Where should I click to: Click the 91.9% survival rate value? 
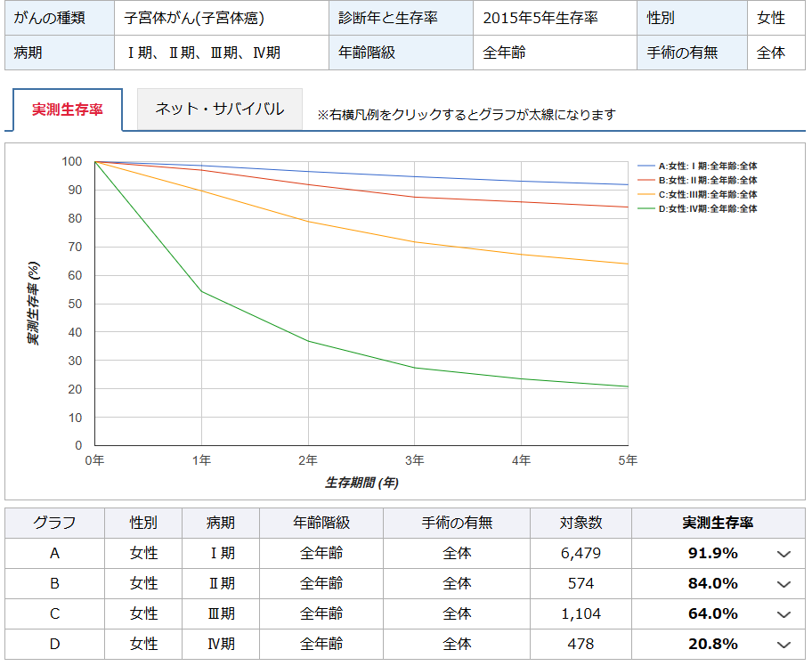(714, 553)
